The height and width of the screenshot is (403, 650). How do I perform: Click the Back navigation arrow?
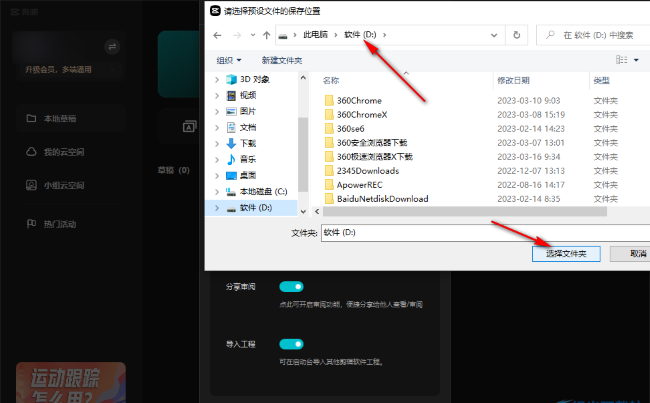pyautogui.click(x=218, y=35)
